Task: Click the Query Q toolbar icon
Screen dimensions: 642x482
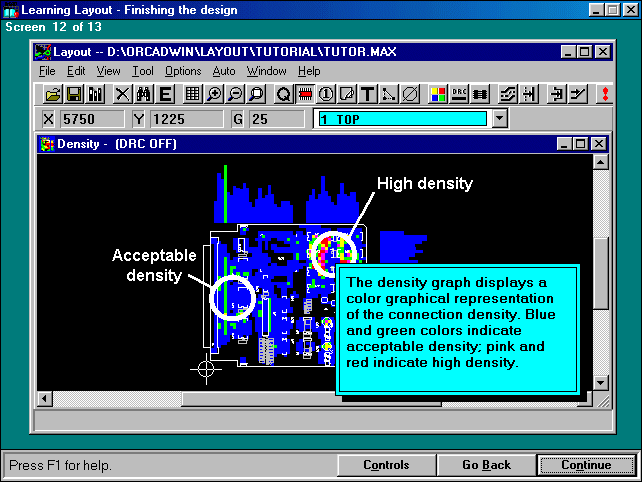Action: point(283,94)
